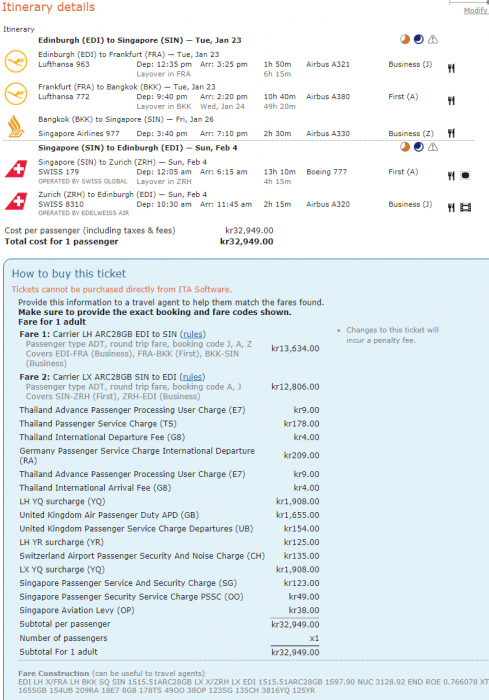
Task: Click the warning triangle on the Singapore to Edinburgh header
Action: click(x=433, y=147)
